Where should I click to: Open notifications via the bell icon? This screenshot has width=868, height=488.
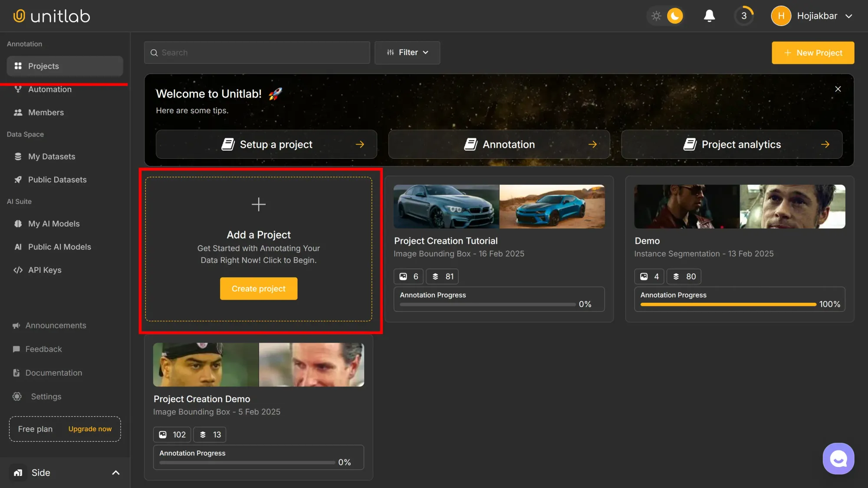709,16
